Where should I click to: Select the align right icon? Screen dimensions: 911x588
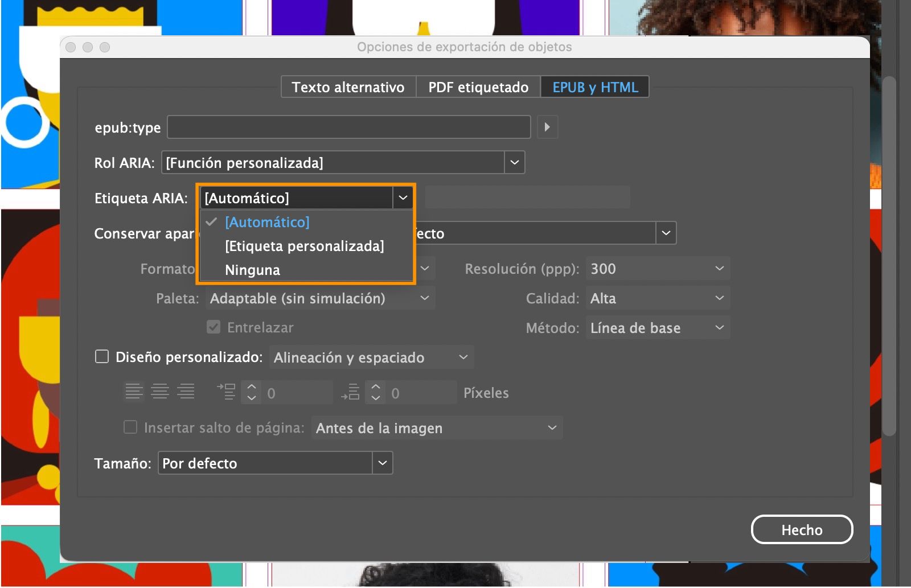(186, 391)
